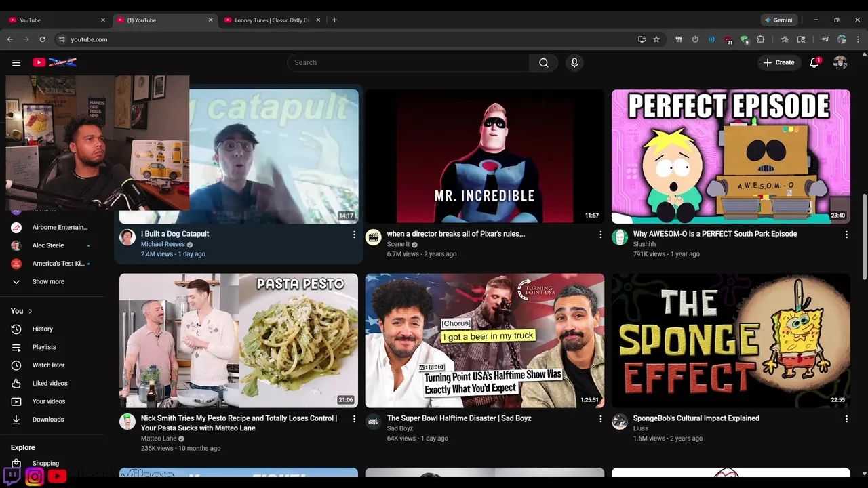This screenshot has height=488, width=868.
Task: Open options for Nick Smith pesto video
Action: [x=354, y=419]
